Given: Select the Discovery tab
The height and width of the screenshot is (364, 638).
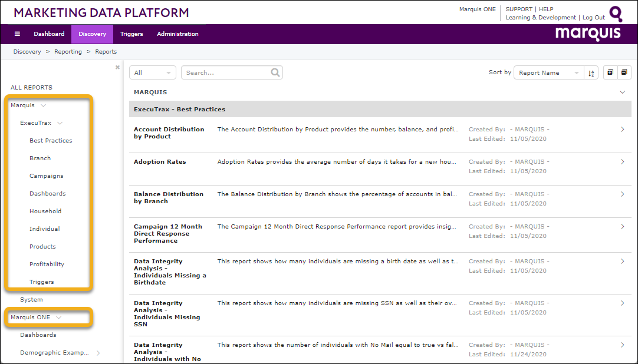Looking at the screenshot, I should point(93,34).
